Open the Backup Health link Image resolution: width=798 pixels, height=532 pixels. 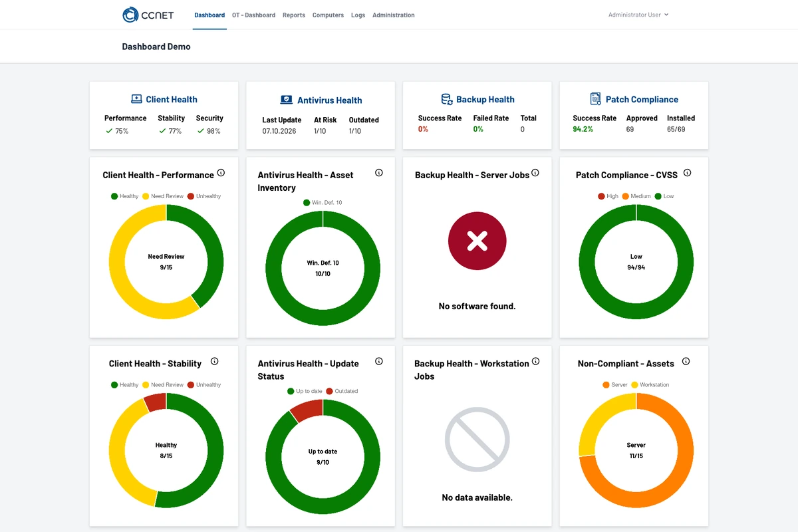485,100
